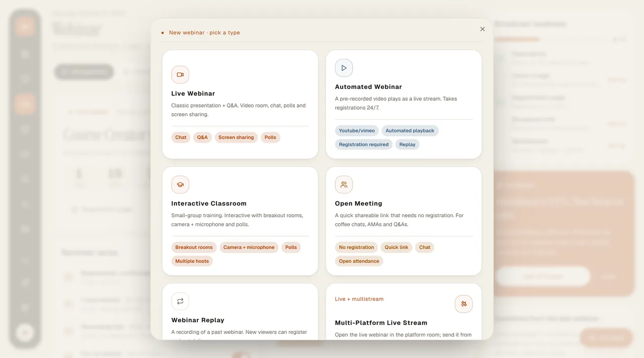Click the No registration tag
The image size is (644, 358).
[x=357, y=247]
